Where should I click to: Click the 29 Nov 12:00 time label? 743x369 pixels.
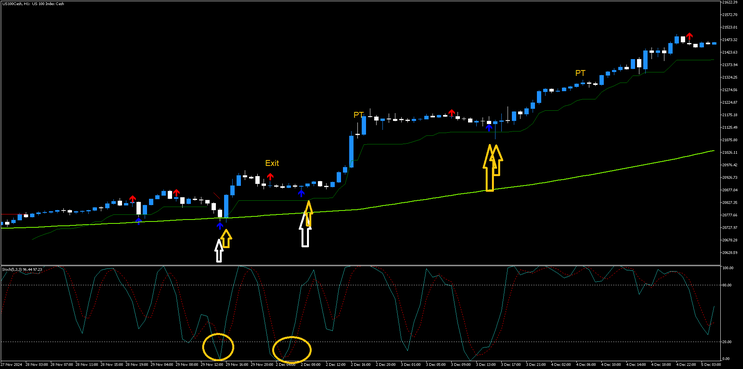coord(212,365)
